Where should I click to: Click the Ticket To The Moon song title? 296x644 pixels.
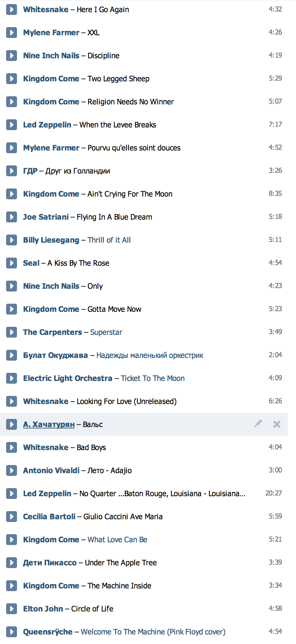(x=153, y=378)
